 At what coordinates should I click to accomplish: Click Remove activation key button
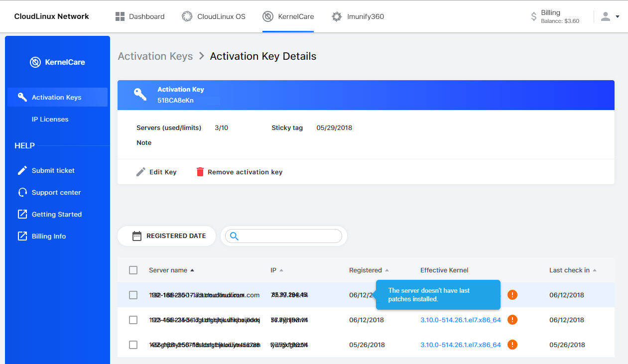239,172
